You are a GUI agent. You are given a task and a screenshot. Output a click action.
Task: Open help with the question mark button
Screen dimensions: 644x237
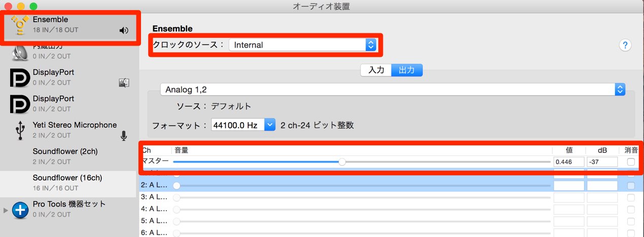pyautogui.click(x=625, y=45)
